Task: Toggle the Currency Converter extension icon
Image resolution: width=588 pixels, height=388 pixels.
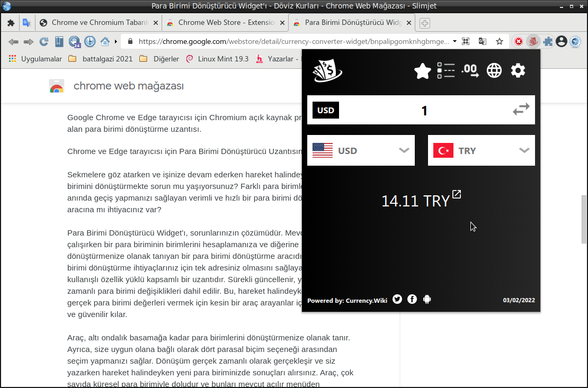Action: pos(533,42)
